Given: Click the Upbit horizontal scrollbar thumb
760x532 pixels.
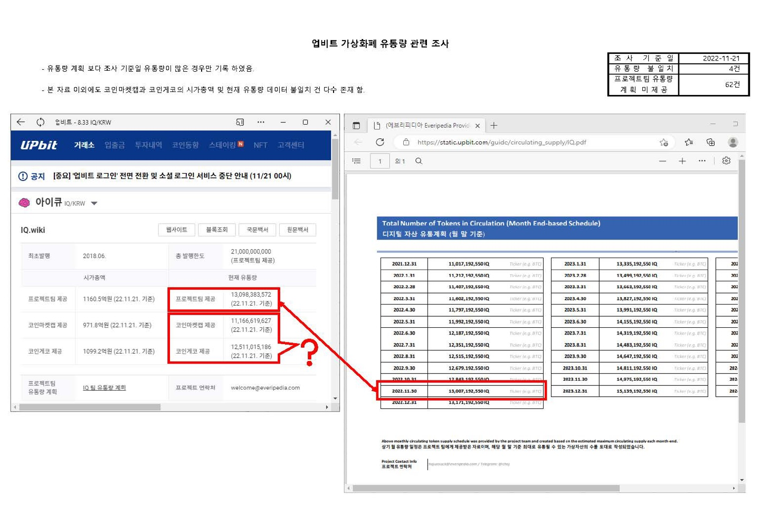Looking at the screenshot, I should (90, 407).
